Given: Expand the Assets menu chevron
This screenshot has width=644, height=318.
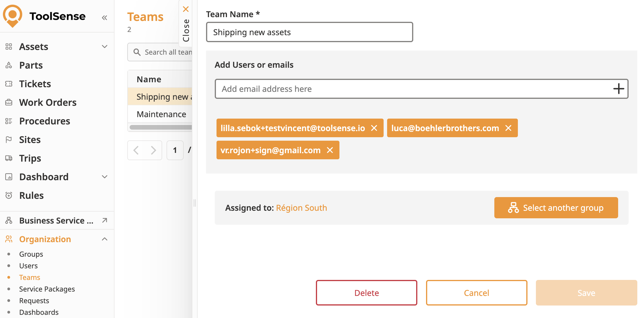Looking at the screenshot, I should point(105,47).
